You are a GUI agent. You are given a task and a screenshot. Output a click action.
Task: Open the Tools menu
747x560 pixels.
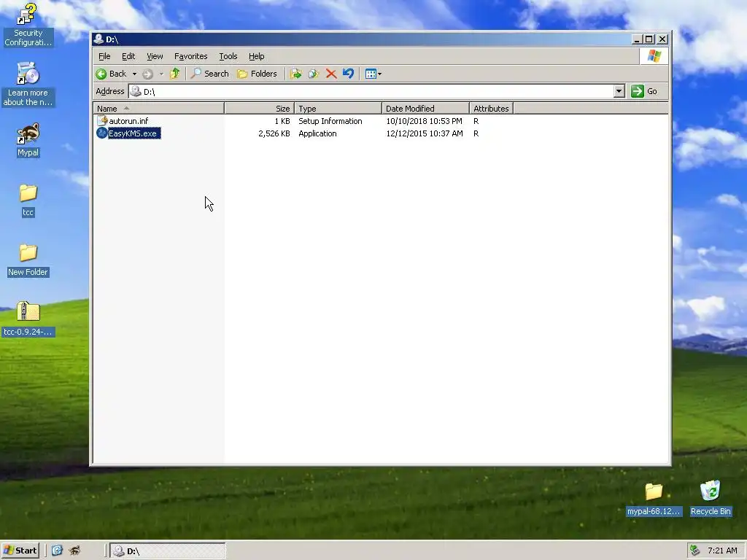click(228, 56)
